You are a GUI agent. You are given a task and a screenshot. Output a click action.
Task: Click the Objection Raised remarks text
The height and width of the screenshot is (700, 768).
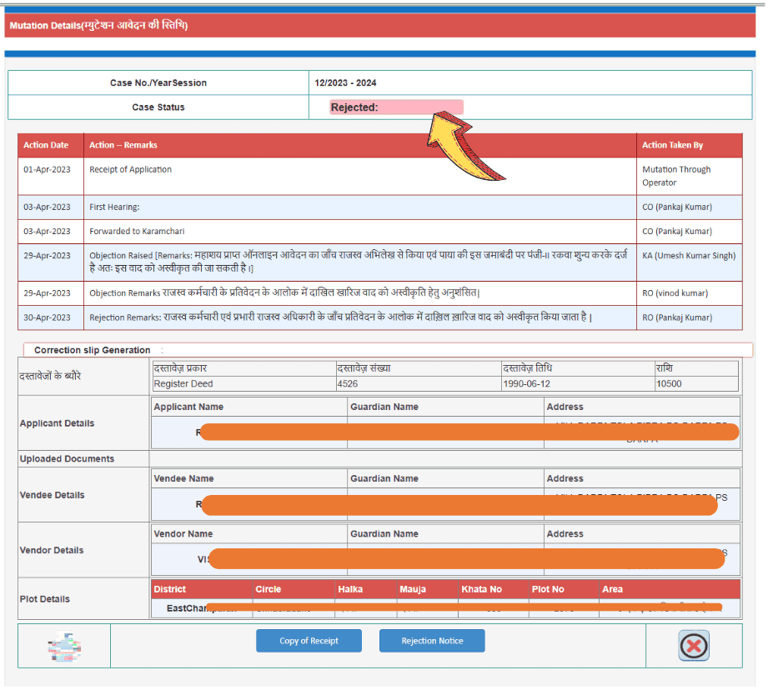pos(359,262)
